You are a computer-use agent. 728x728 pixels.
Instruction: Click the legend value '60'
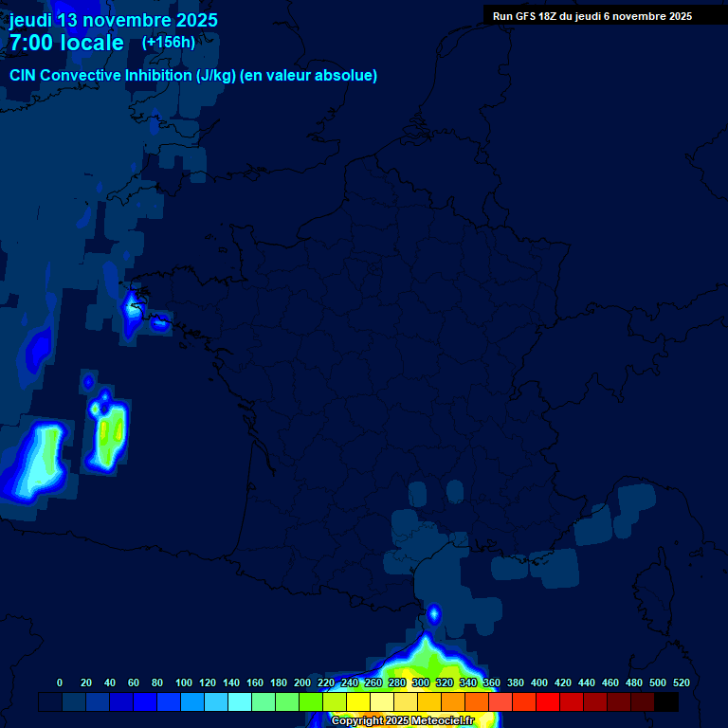(134, 682)
